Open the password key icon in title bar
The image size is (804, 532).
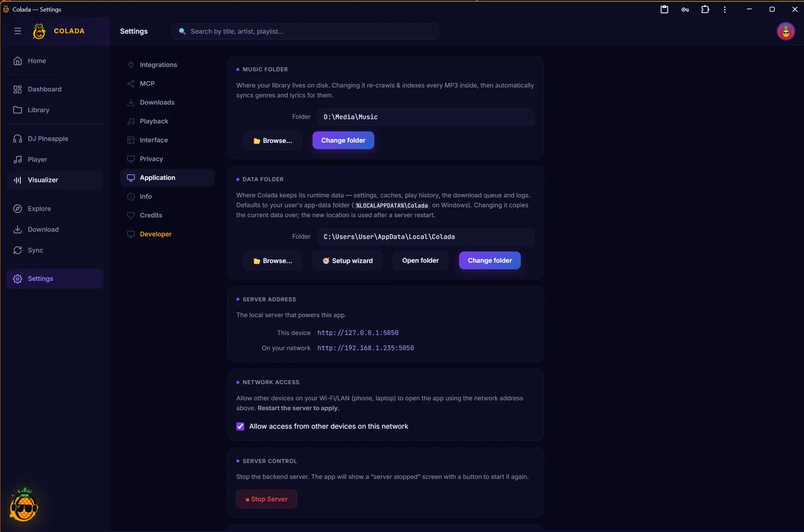click(x=685, y=9)
